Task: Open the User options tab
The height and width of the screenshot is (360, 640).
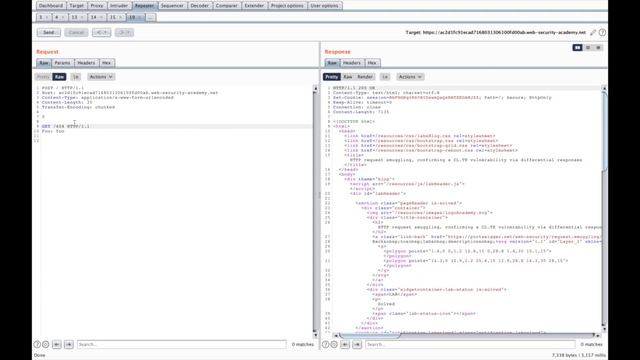Action: tap(324, 6)
